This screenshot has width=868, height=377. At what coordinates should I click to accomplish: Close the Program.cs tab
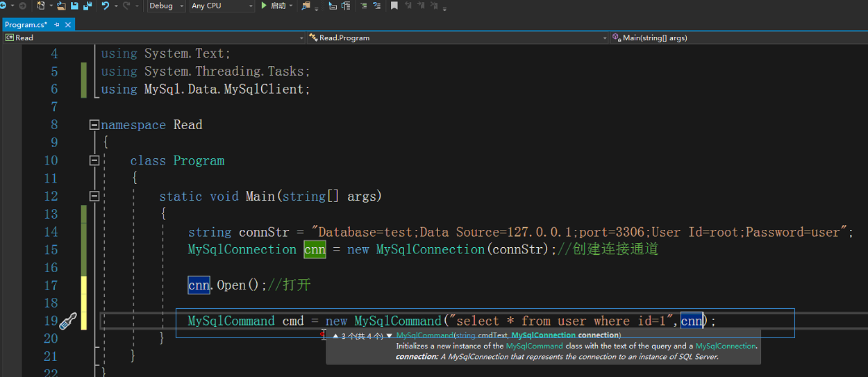pos(68,24)
